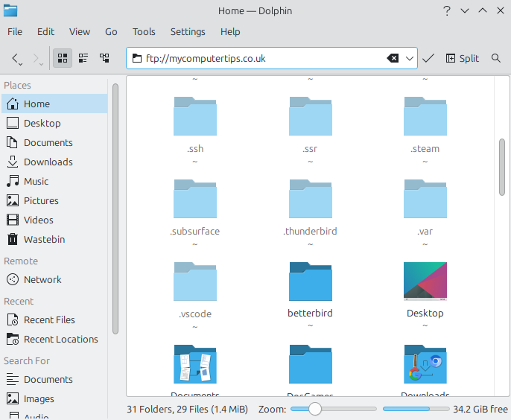
Task: Switch to Details tree view mode
Action: pos(104,58)
